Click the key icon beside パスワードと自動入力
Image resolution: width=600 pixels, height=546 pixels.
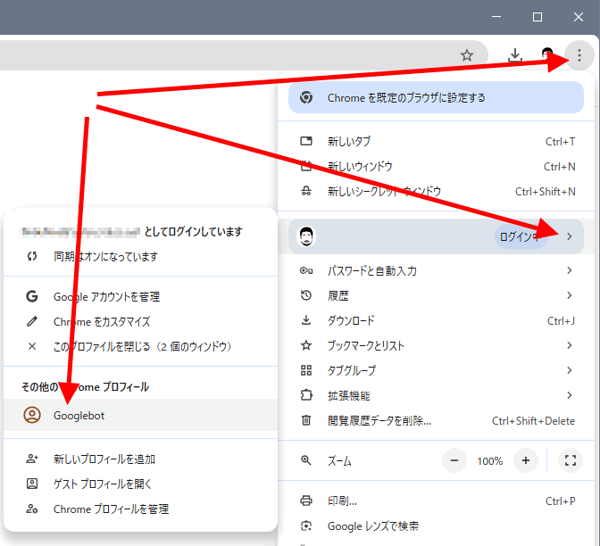pyautogui.click(x=306, y=271)
